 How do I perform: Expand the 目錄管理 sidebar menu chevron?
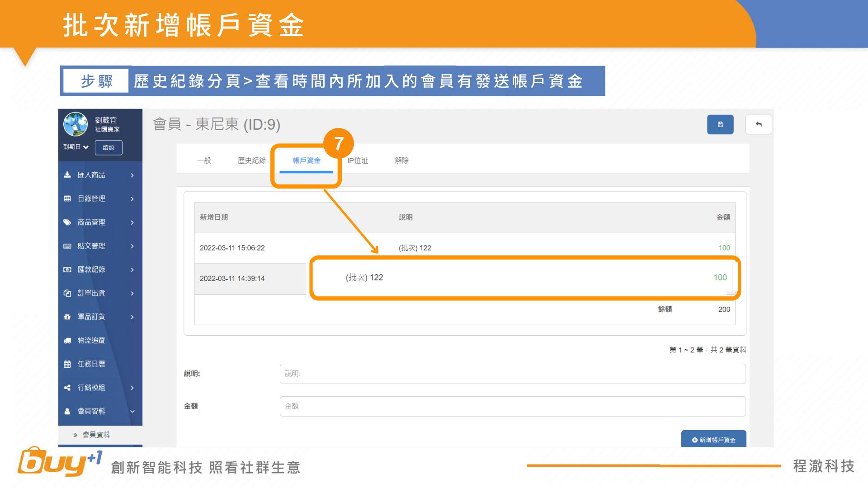(x=132, y=199)
